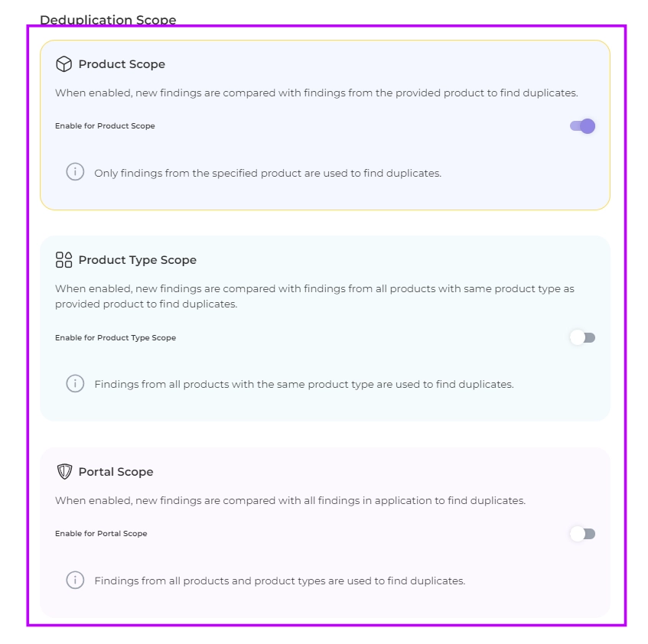Click the Product Scope cube icon
This screenshot has width=648, height=644.
tap(63, 64)
